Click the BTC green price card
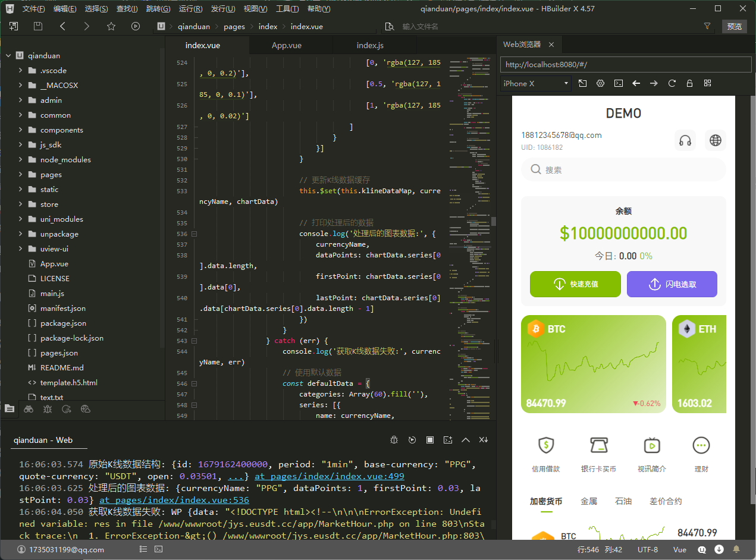The width and height of the screenshot is (756, 560). click(x=593, y=364)
